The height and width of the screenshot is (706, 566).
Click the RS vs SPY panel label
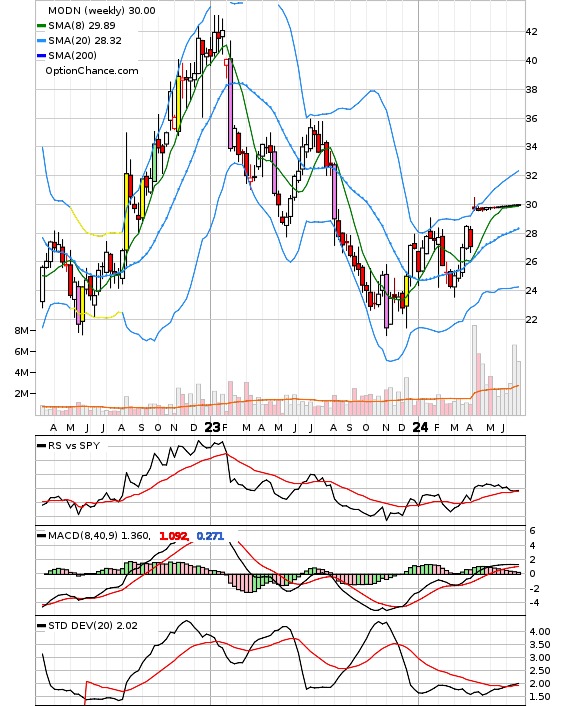pos(73,446)
